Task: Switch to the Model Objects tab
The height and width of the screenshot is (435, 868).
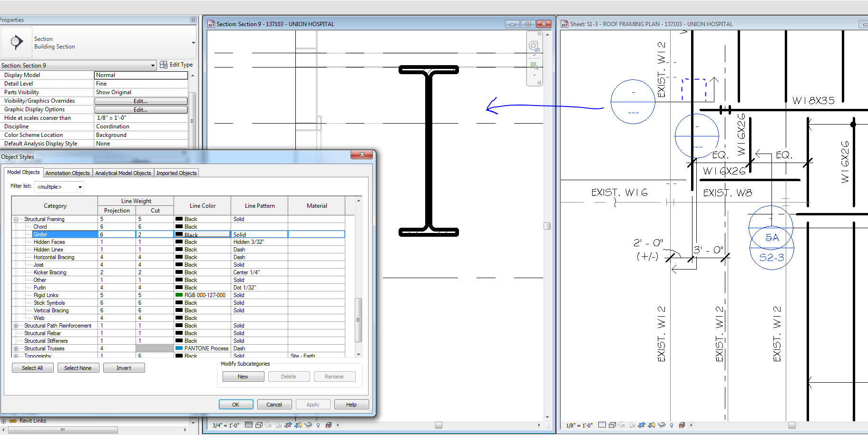Action: click(23, 172)
